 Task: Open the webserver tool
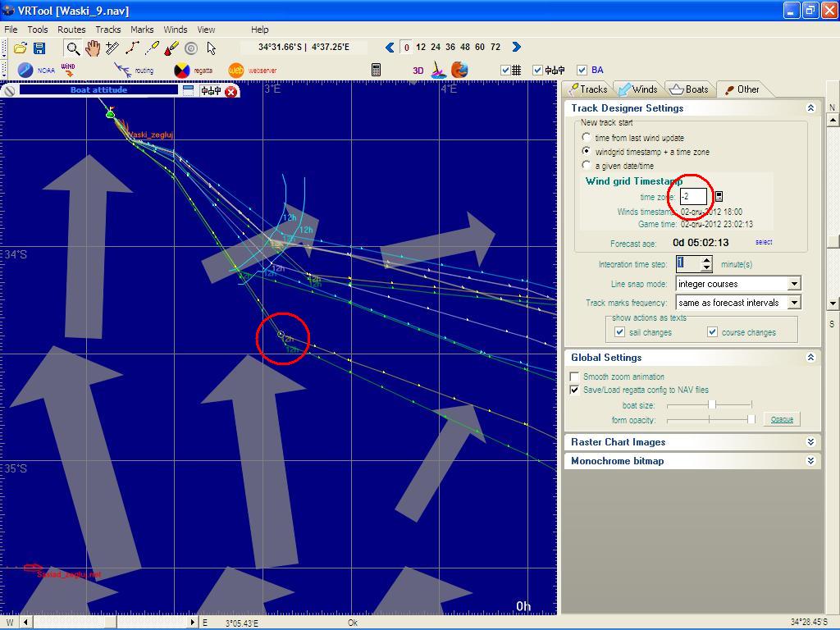coord(236,71)
